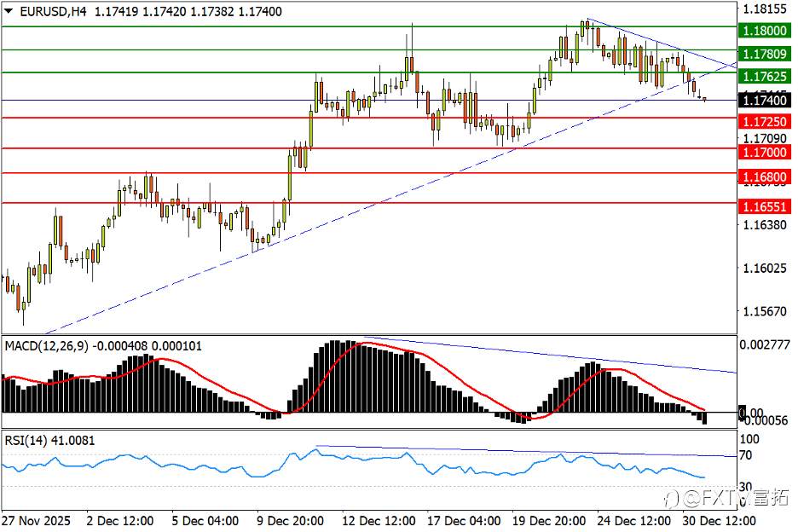This screenshot has width=798, height=532.
Task: Click the 9 Dec 20:00 time label
Action: (290, 521)
